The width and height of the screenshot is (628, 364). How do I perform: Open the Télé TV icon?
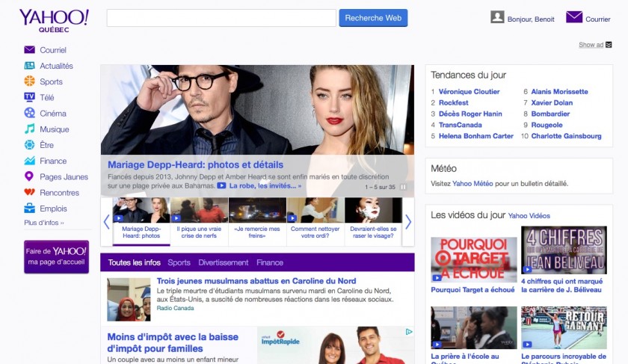coord(30,97)
